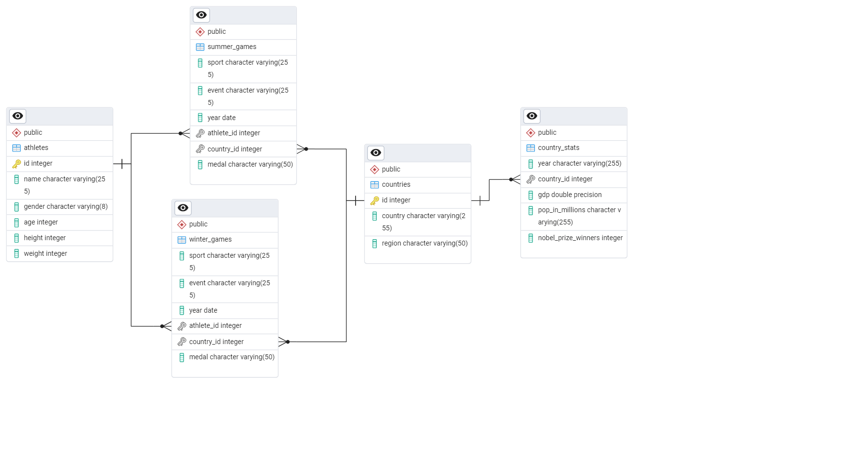This screenshot has width=868, height=472.
Task: Select the athletes table name
Action: click(x=36, y=148)
